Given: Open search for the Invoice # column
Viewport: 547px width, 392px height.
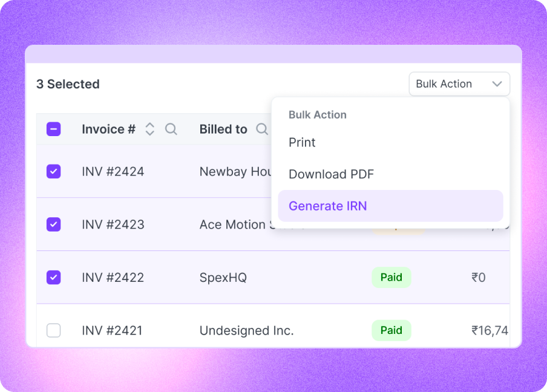Looking at the screenshot, I should click(171, 129).
